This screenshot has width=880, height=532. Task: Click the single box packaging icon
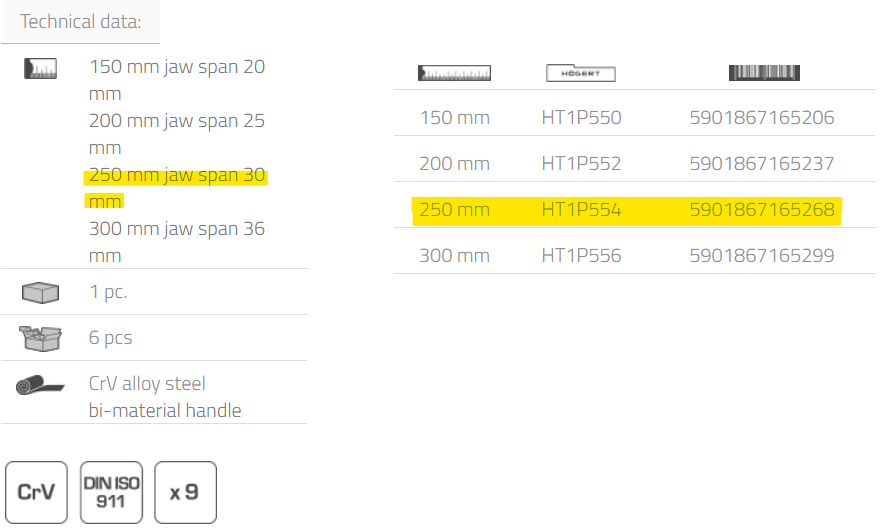[40, 293]
